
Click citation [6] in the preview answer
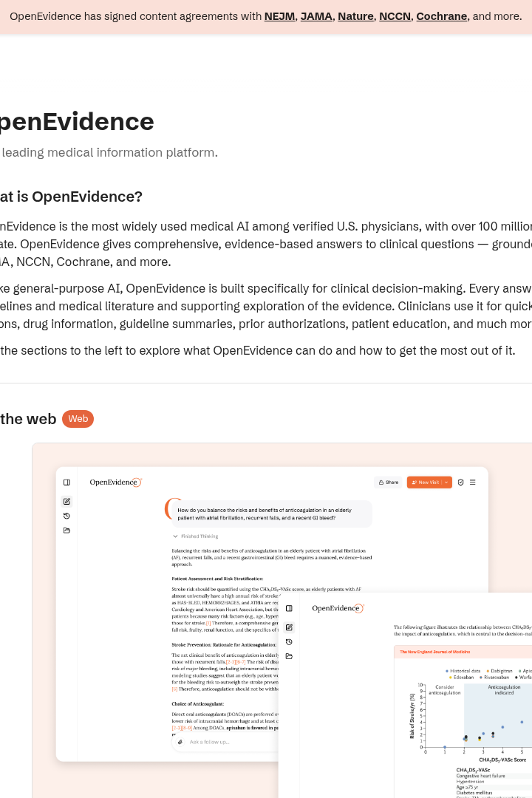click(174, 689)
